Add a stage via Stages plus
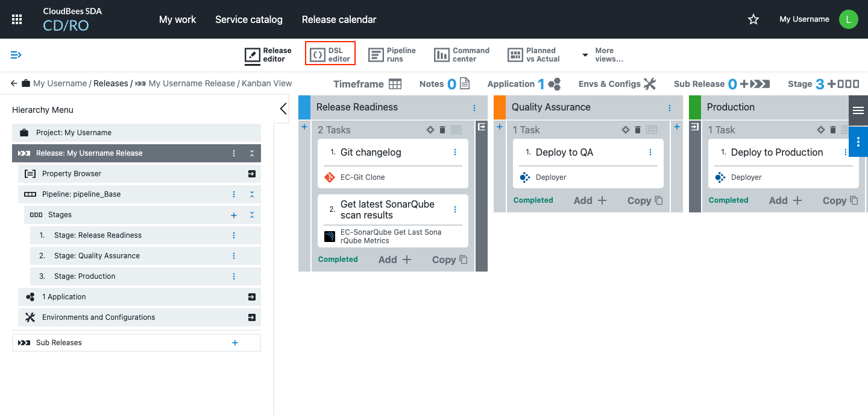This screenshot has height=417, width=868. (234, 215)
